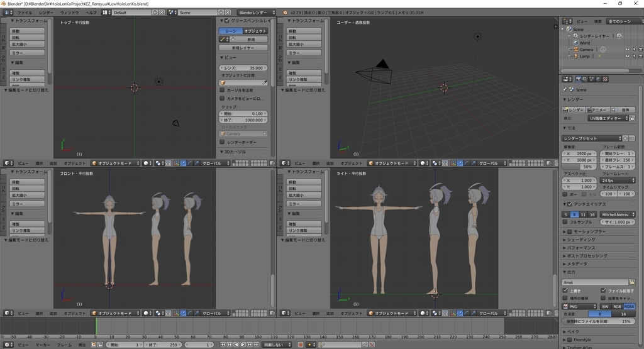
Task: Click the Lamp object icon in outliner
Action: pyautogui.click(x=575, y=56)
